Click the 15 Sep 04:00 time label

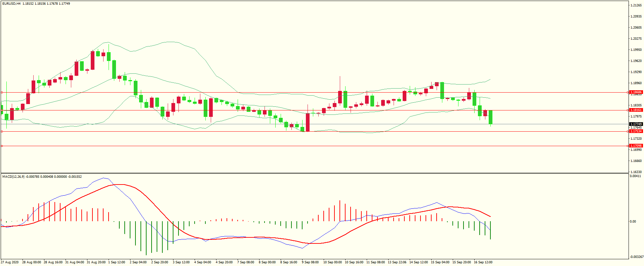tap(440, 262)
